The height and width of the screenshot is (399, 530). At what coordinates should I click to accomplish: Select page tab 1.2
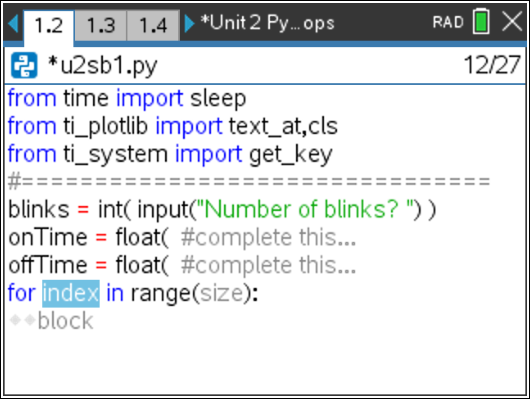click(x=49, y=26)
